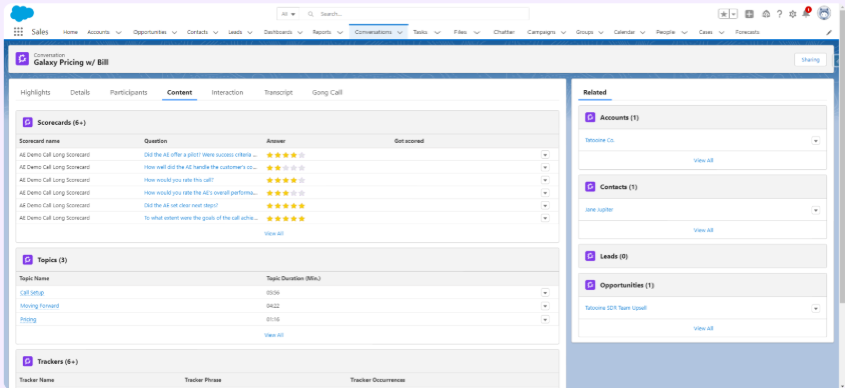Viewport: 845px width, 388px height.
Task: Open row actions for Jane Jupiter contact
Action: point(815,210)
